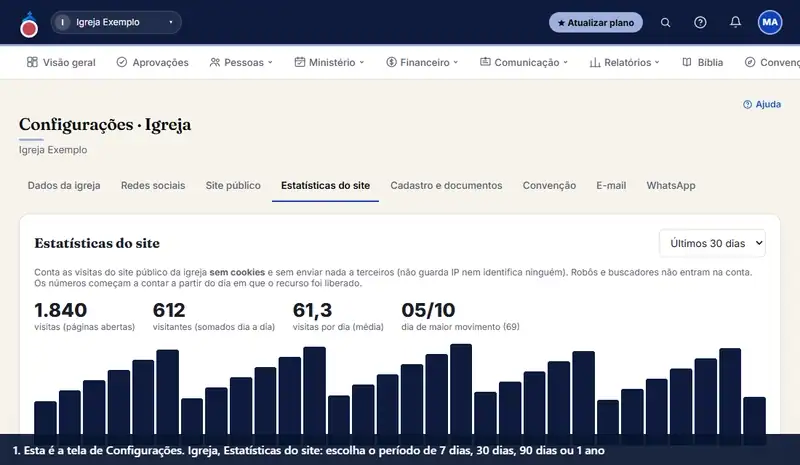
Task: Click the Relatórios bar chart icon
Action: [x=595, y=62]
